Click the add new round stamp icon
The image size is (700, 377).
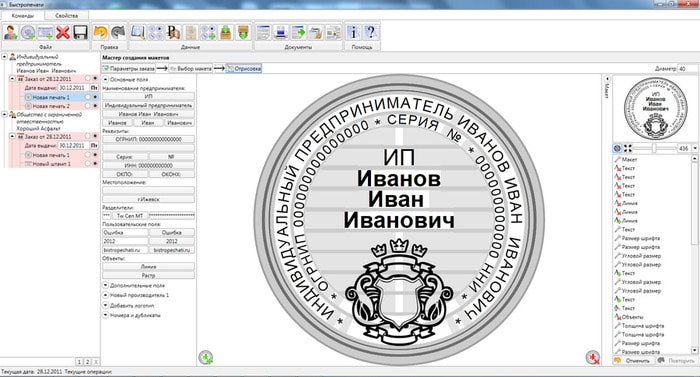[28, 33]
